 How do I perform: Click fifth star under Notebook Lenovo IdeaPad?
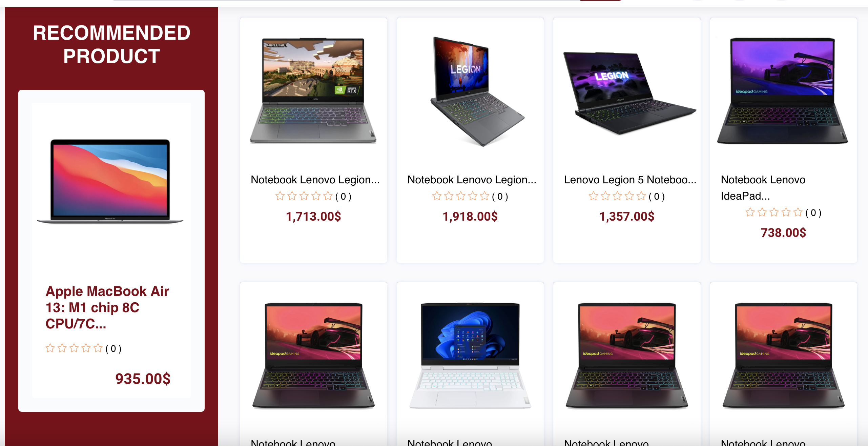pos(798,212)
